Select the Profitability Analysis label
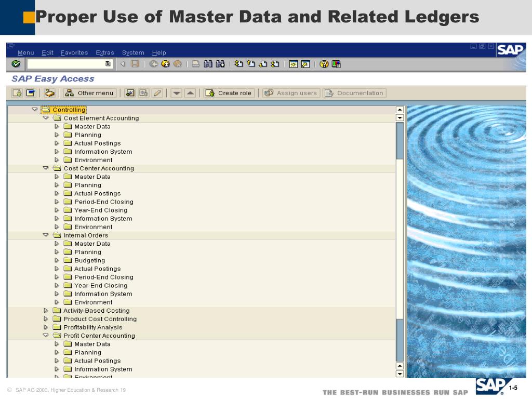Viewport: 532px width, 399px height. tap(92, 327)
